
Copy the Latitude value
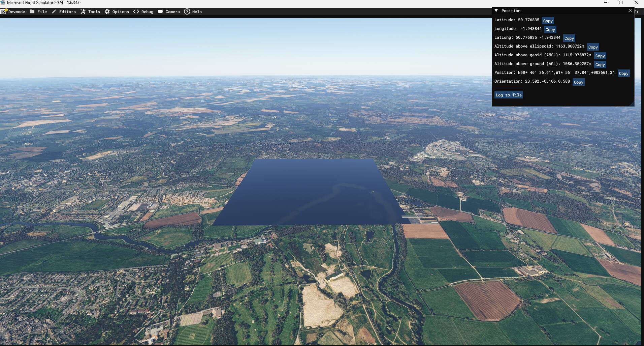(548, 21)
